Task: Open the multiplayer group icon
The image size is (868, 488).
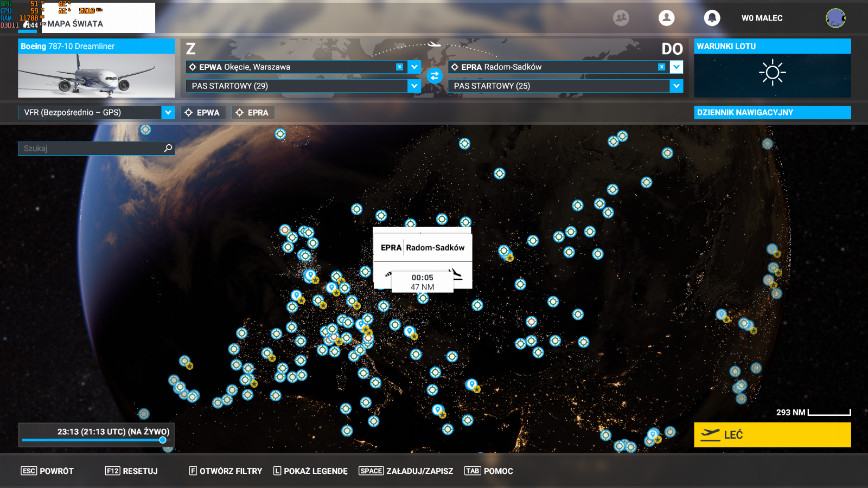Action: 621,18
